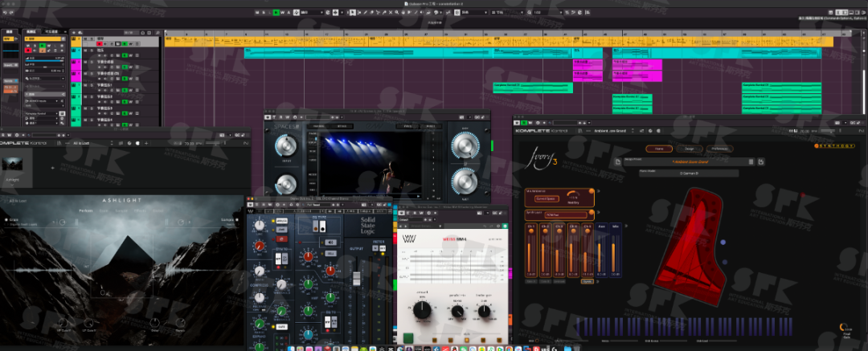Click the Final Gain knob in Ivory
Image resolution: width=868 pixels, height=351 pixels.
pos(844,327)
